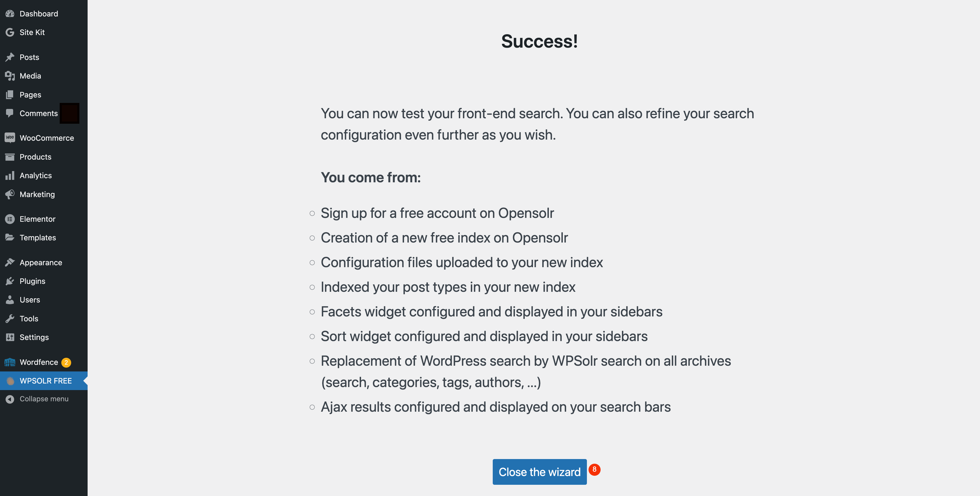Click the Dashboard gauge icon
Screen dimensions: 980x496
coord(10,14)
